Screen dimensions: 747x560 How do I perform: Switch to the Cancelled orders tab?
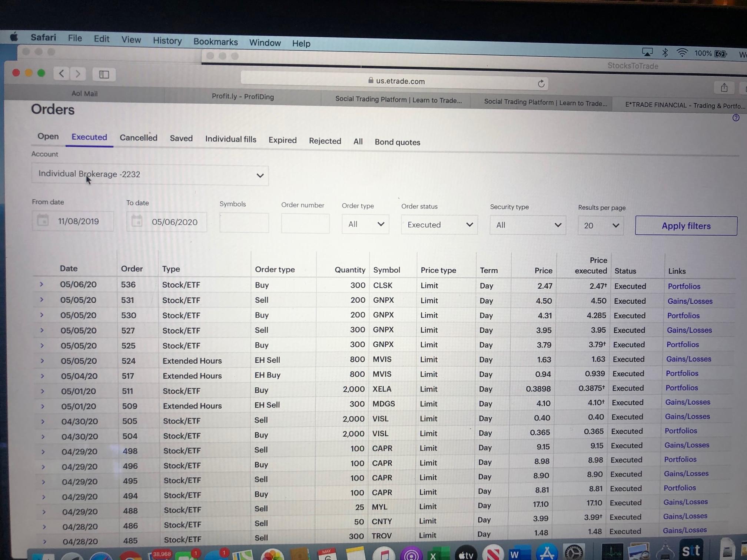138,138
